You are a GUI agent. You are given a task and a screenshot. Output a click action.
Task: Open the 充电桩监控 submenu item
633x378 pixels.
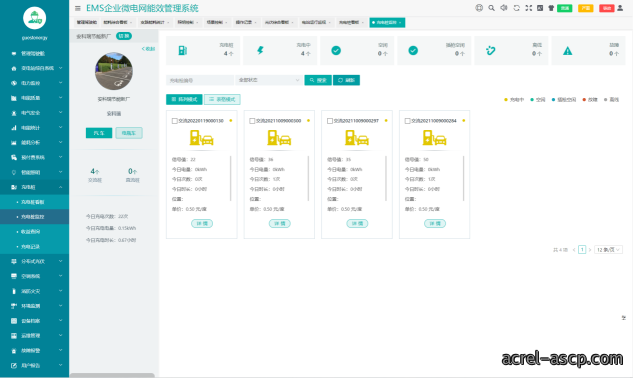34,217
